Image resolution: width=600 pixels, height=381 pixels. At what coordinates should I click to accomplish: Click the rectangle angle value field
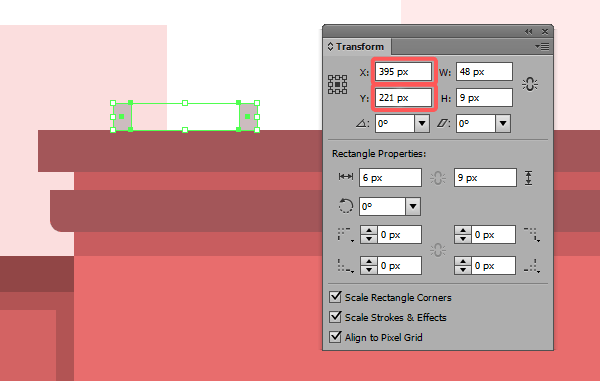click(x=382, y=207)
